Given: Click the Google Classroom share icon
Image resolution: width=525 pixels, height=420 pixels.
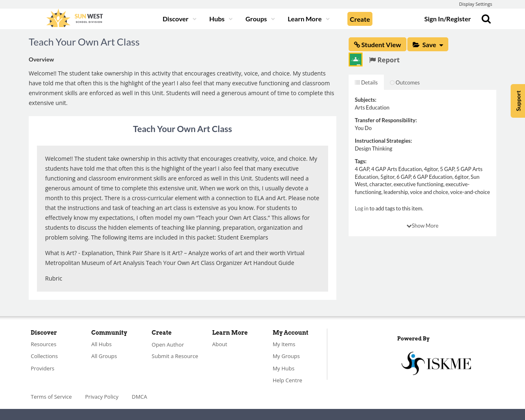Looking at the screenshot, I should pyautogui.click(x=356, y=59).
